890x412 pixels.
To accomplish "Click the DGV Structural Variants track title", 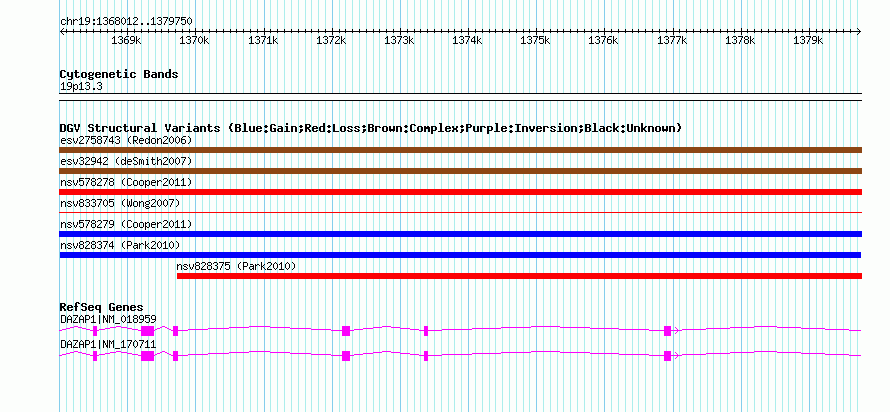I will coord(371,128).
